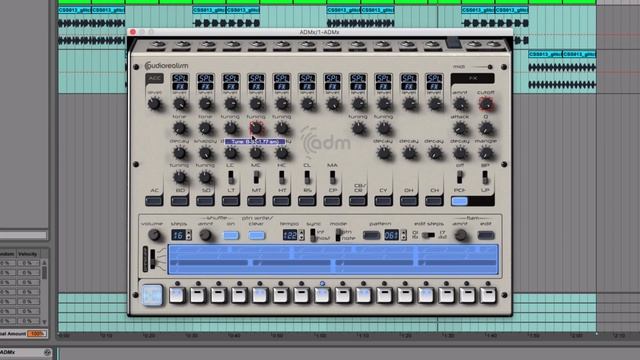This screenshot has height=360, width=640.
Task: Click the FX attack knob
Action: click(460, 129)
